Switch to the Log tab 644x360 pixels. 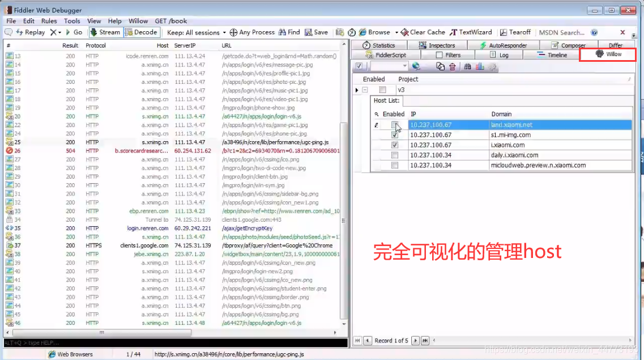pyautogui.click(x=499, y=55)
